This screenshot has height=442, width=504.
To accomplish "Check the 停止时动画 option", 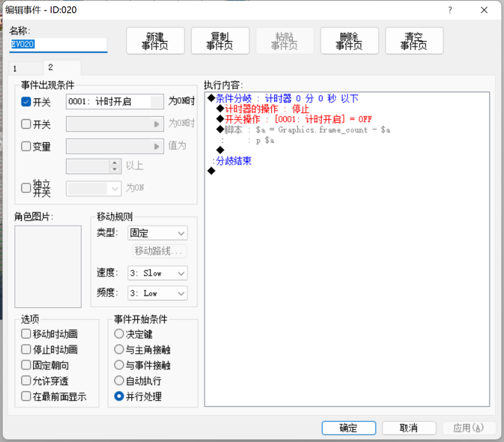I will tap(26, 349).
